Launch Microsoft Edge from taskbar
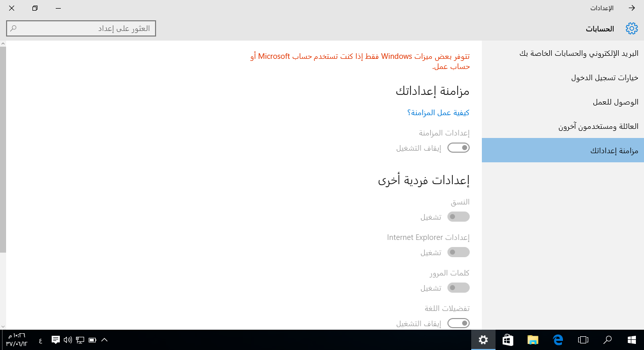644x350 pixels. click(x=558, y=340)
